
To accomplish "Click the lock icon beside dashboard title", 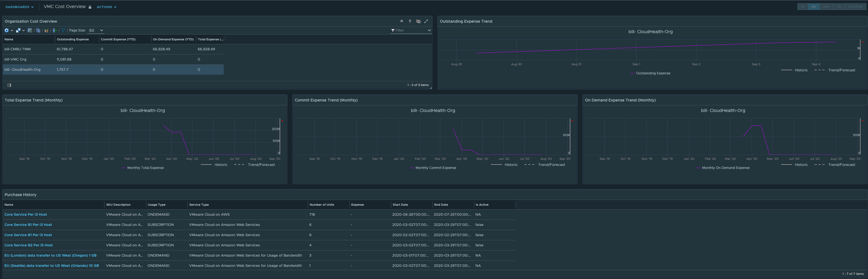I will 90,7.
